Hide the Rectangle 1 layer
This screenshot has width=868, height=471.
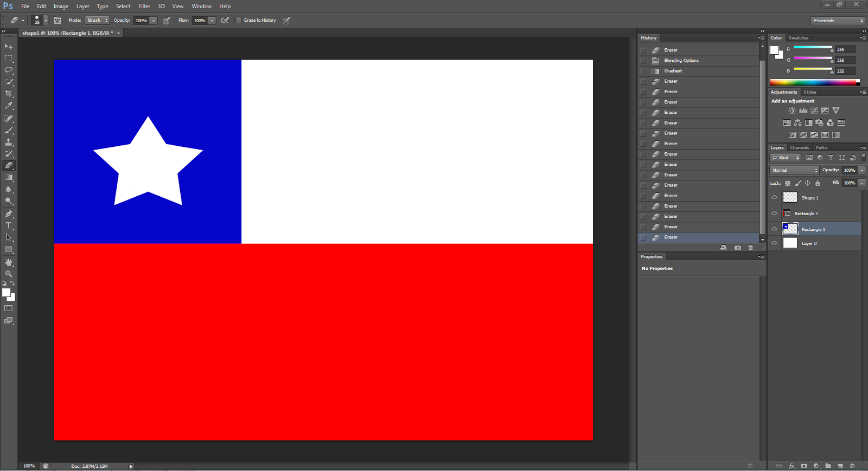[774, 229]
